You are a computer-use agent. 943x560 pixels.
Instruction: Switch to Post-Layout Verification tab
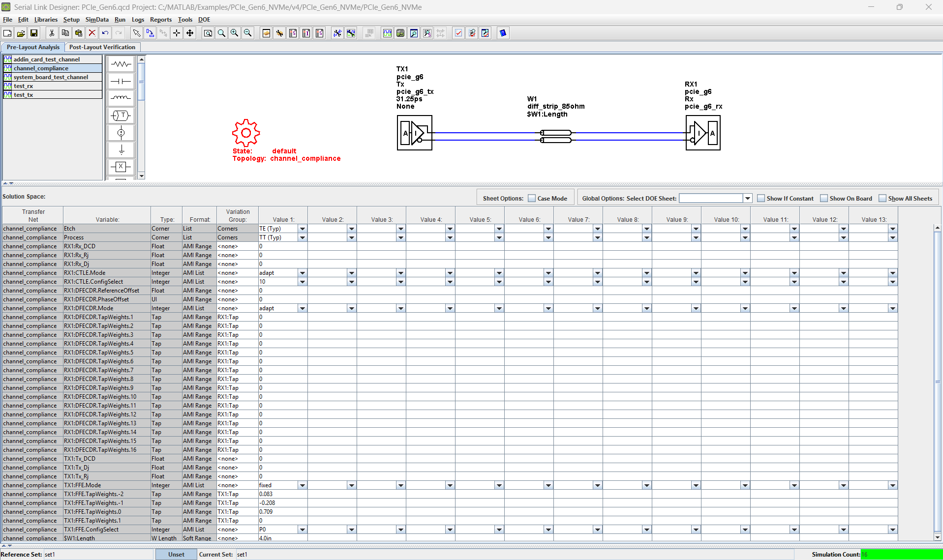tap(102, 47)
